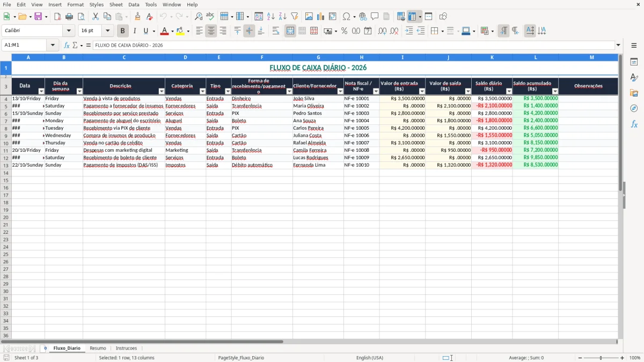Switch to the Instrucoes sheet tab

126,349
